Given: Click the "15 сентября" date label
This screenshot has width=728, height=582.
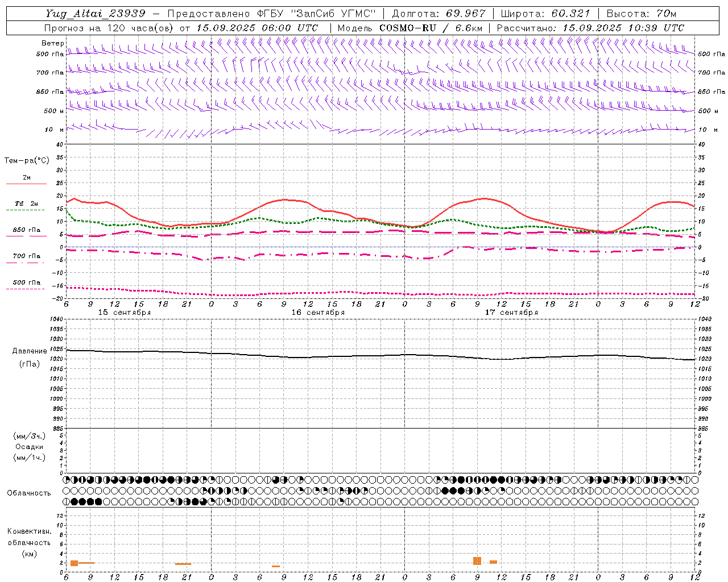Looking at the screenshot, I should 124,313.
